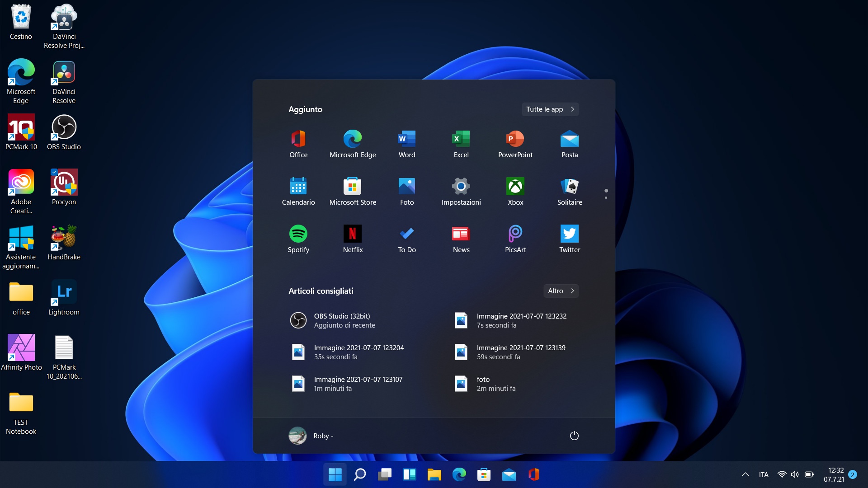
Task: Open Microsoft Store on the taskbar
Action: 484,474
